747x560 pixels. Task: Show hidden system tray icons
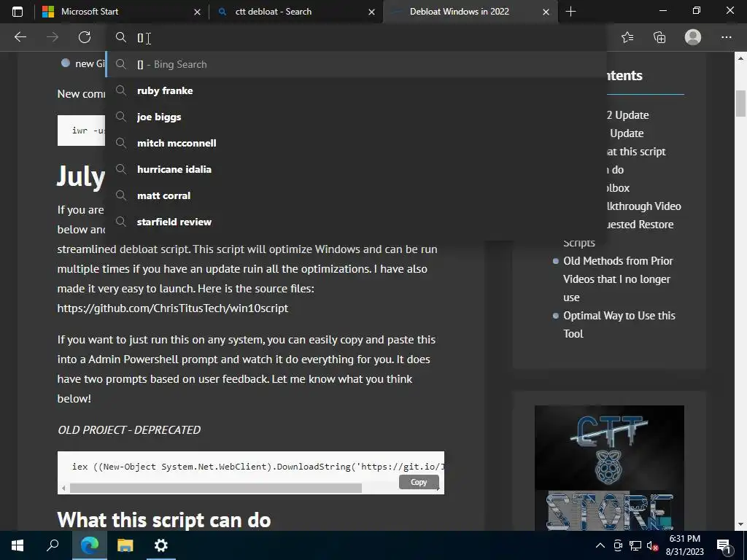click(x=600, y=545)
